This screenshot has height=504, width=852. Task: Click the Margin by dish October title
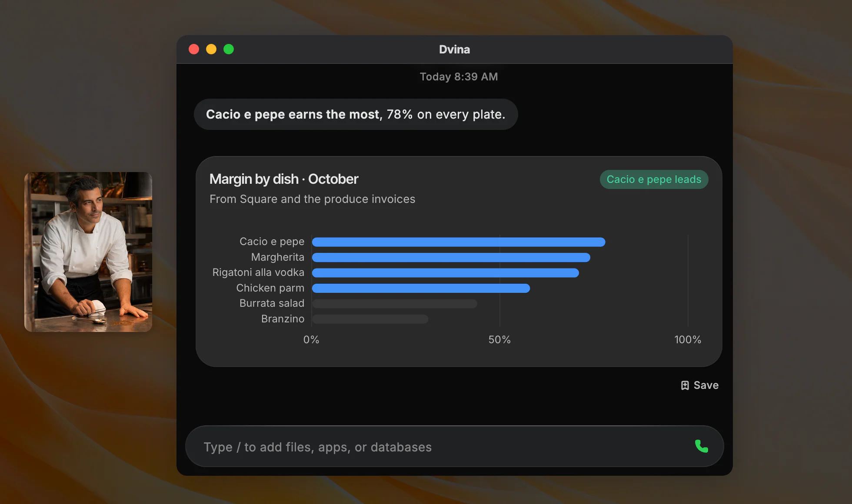284,179
